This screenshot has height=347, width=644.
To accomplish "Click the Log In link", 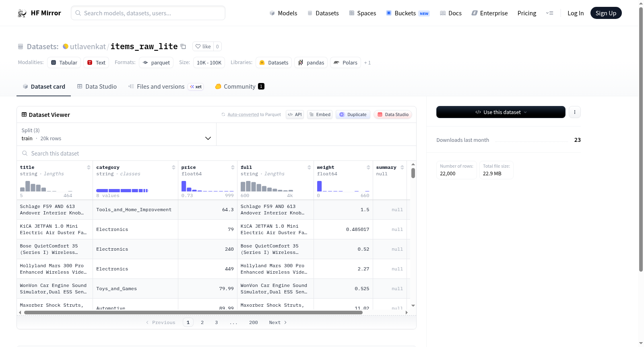I will point(576,13).
